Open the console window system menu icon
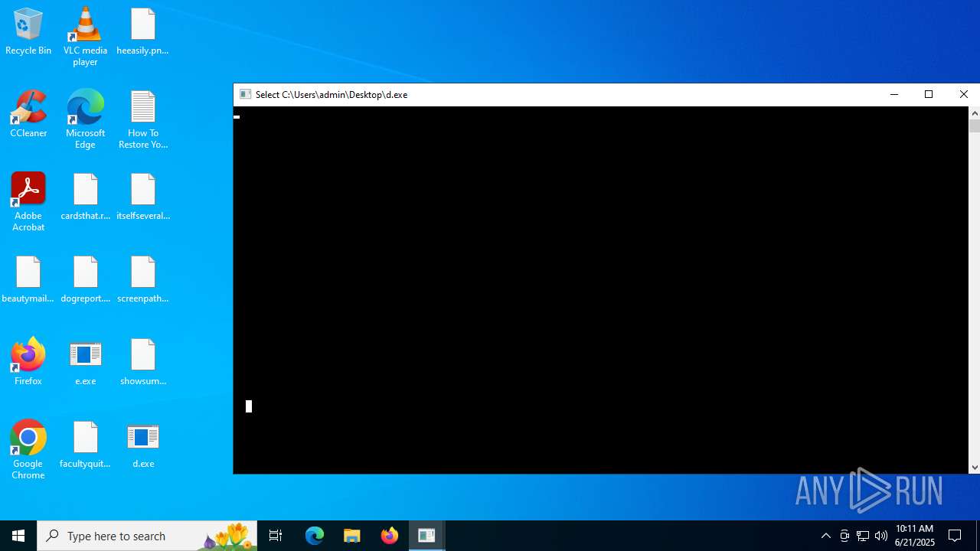Image resolution: width=980 pixels, height=551 pixels. pos(246,94)
